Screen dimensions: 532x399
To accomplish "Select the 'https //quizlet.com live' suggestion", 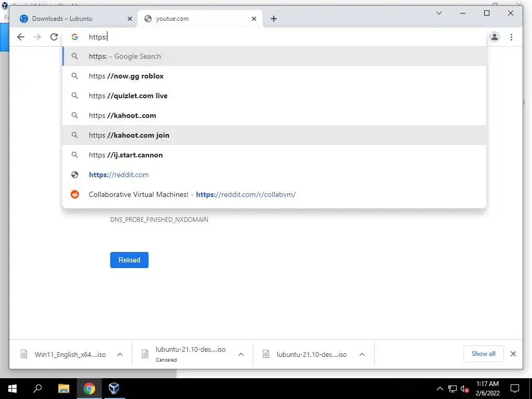I will (274, 96).
